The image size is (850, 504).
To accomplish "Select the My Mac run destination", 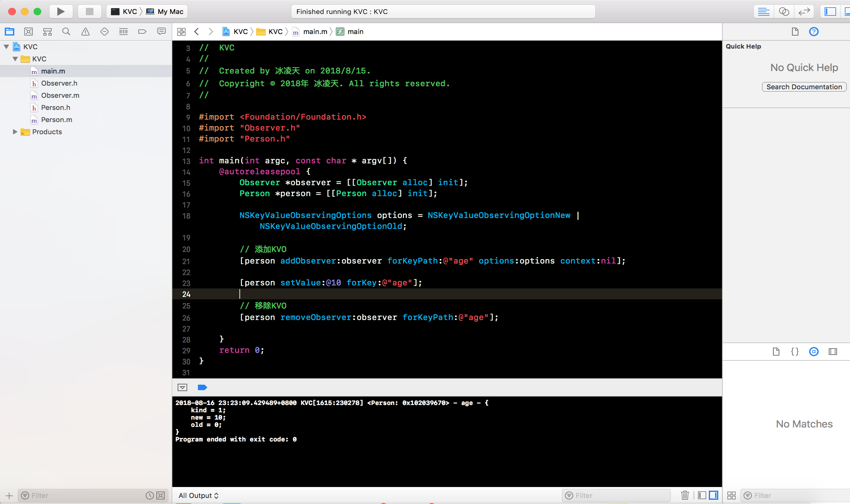I will [x=170, y=12].
